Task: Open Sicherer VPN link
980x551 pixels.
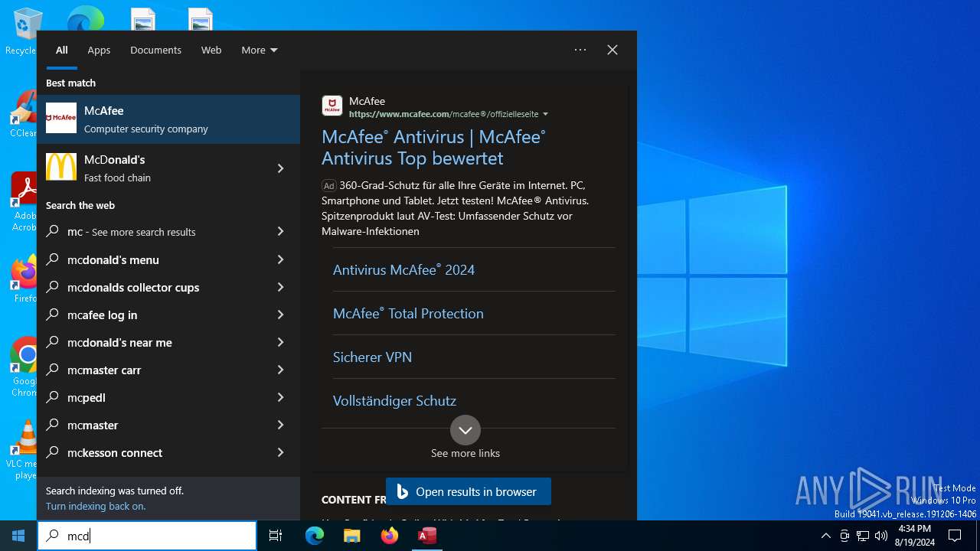Action: click(x=372, y=357)
